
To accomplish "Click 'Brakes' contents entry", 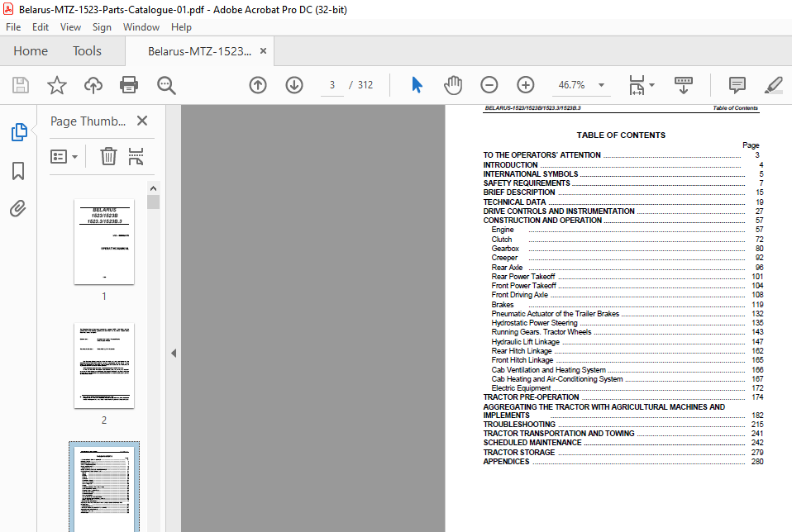I will (x=503, y=304).
